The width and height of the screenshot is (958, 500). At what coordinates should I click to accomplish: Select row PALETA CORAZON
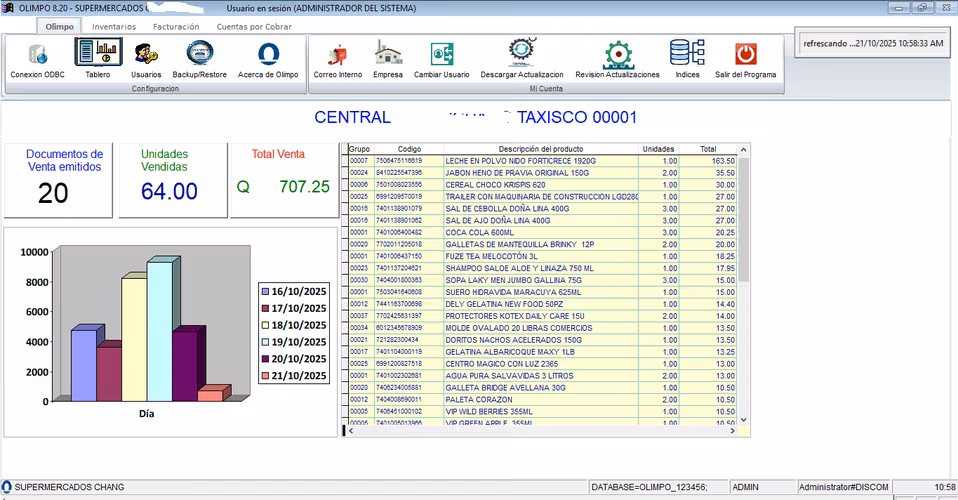pyautogui.click(x=541, y=400)
